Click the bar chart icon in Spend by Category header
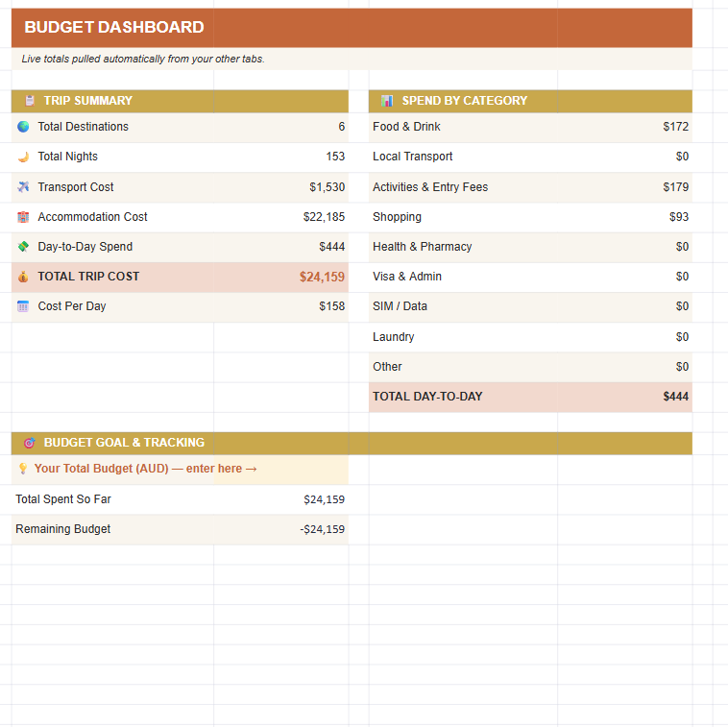The image size is (728, 727). [387, 101]
